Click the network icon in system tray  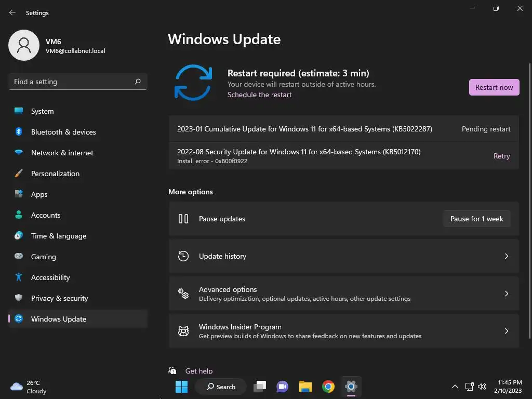[x=469, y=387]
